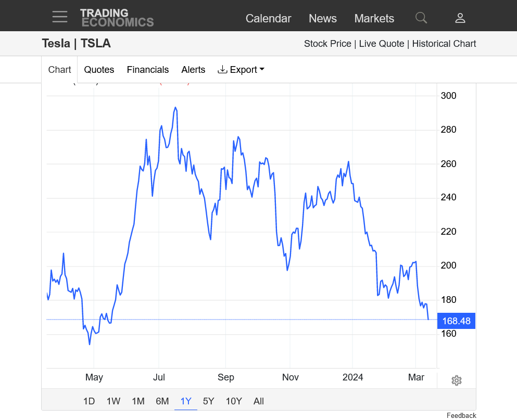Open the Markets menu
This screenshot has width=517, height=420.
pos(374,19)
